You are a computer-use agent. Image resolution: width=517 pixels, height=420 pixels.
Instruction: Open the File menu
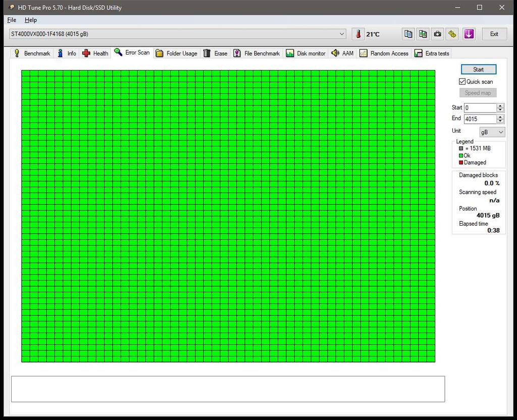[12, 20]
